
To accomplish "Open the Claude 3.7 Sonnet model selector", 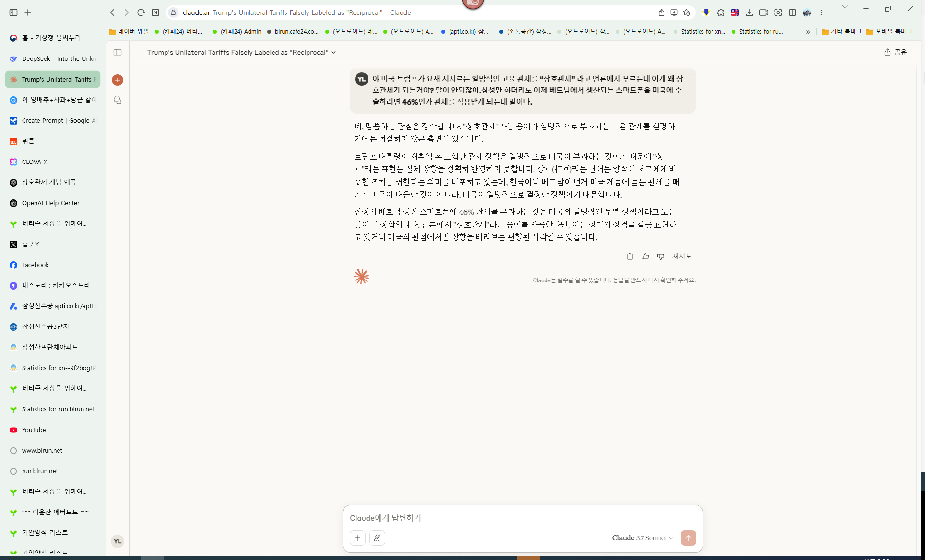I will (x=642, y=538).
